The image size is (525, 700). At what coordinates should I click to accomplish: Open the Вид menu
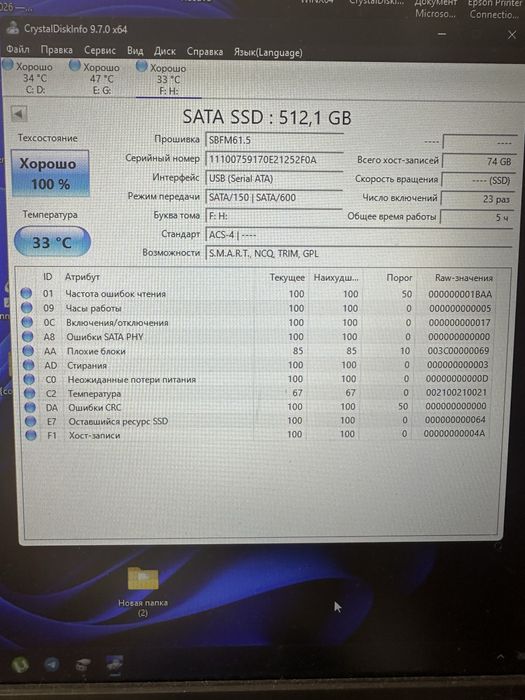[x=135, y=51]
